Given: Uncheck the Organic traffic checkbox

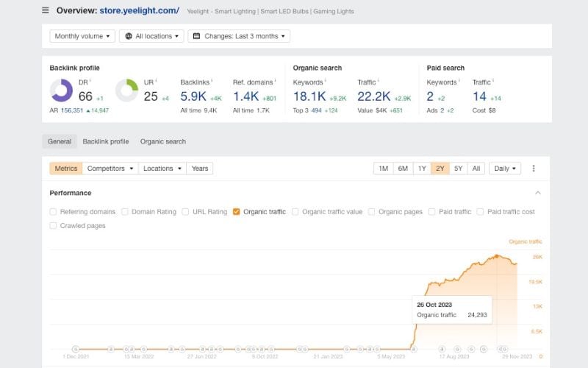Looking at the screenshot, I should pyautogui.click(x=236, y=212).
